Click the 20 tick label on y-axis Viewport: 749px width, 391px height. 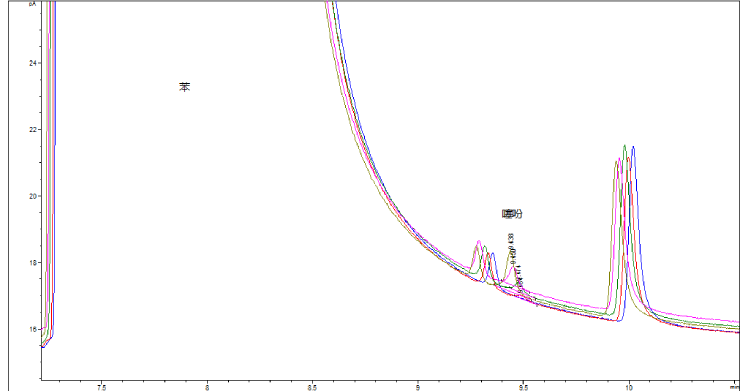33,196
